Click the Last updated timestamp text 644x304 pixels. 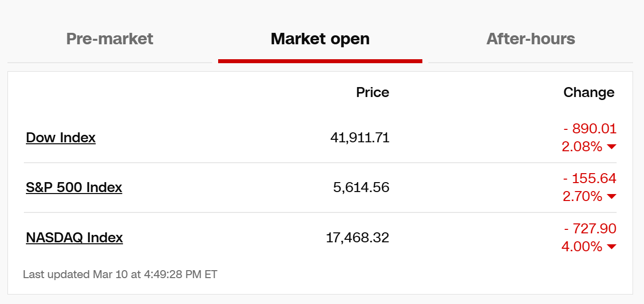[x=120, y=274]
